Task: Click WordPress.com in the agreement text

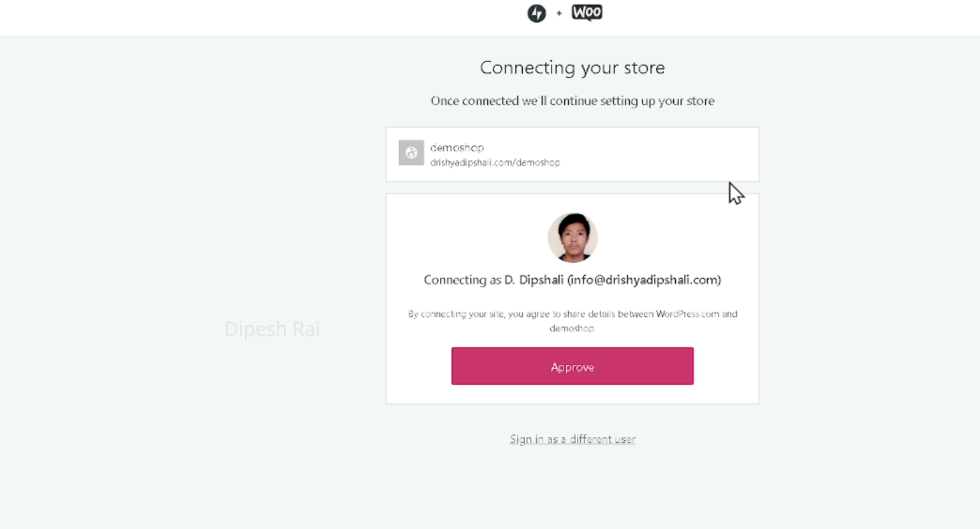Action: tap(687, 314)
